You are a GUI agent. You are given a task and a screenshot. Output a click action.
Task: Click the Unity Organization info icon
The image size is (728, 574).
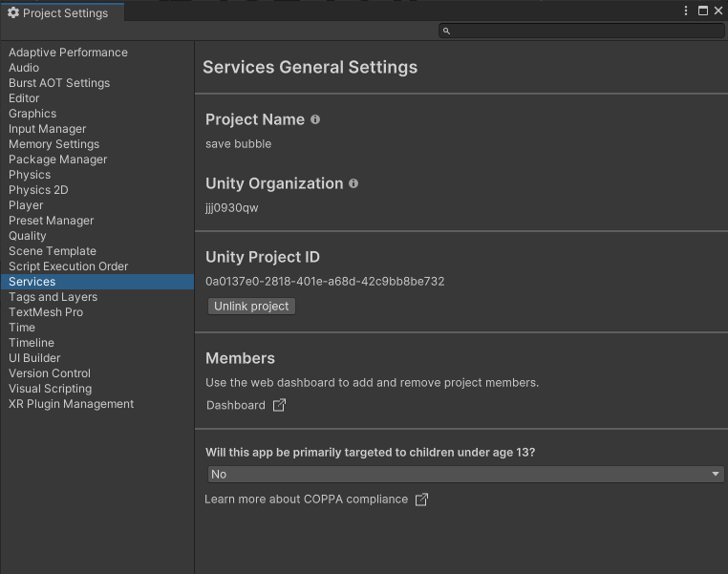(x=353, y=183)
